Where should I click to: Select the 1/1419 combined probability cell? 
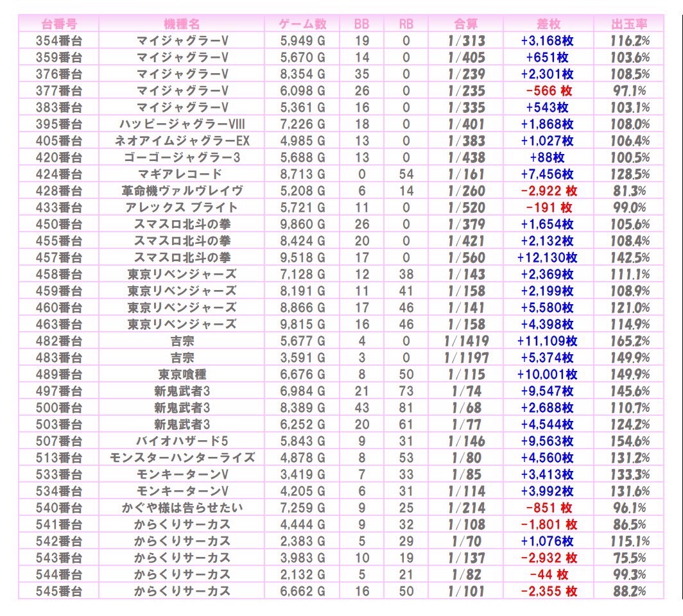[465, 341]
